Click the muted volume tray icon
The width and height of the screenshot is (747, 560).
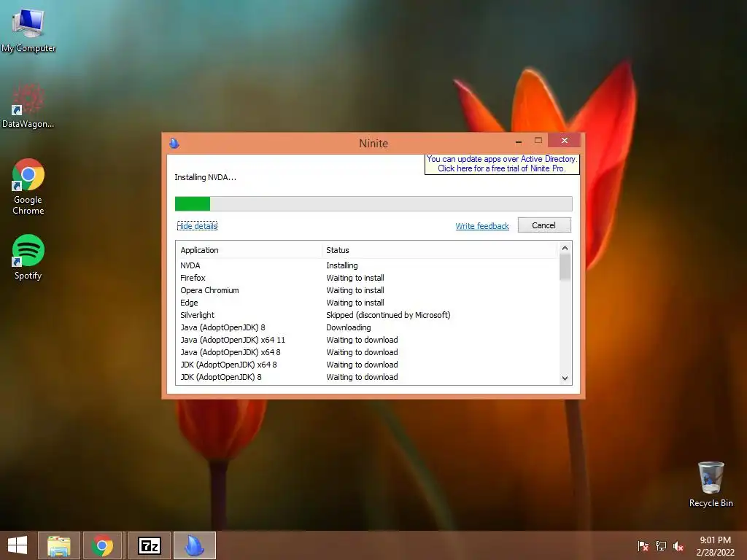point(678,545)
